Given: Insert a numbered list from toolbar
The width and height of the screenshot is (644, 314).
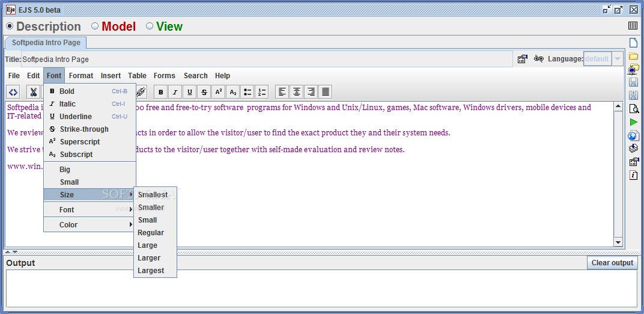Looking at the screenshot, I should coord(262,91).
